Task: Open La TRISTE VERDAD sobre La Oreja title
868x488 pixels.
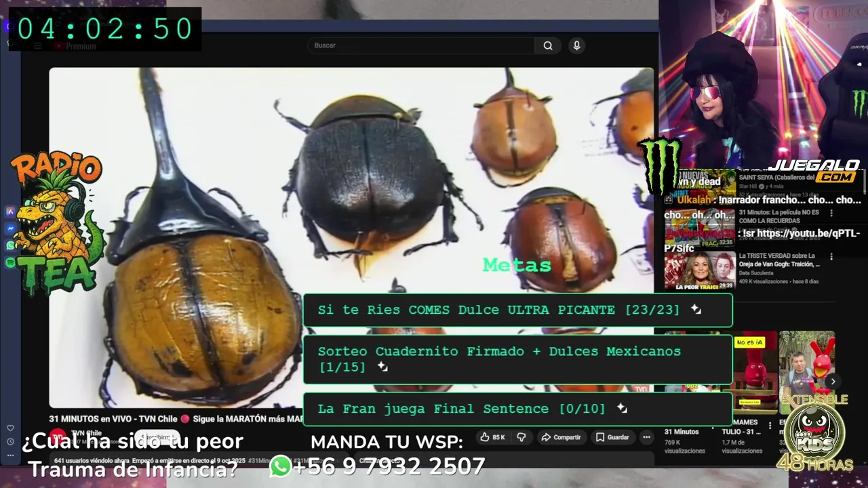Action: (779, 260)
